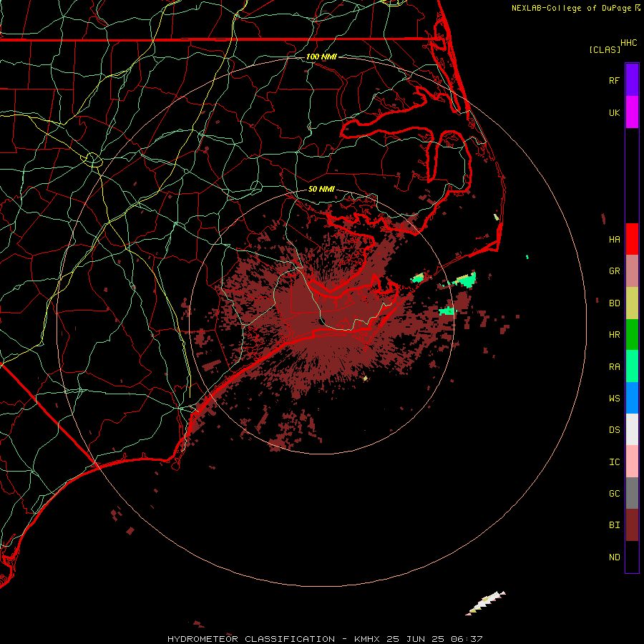This screenshot has width=644, height=644.
Task: Click the HHC product code label
Action: click(628, 43)
